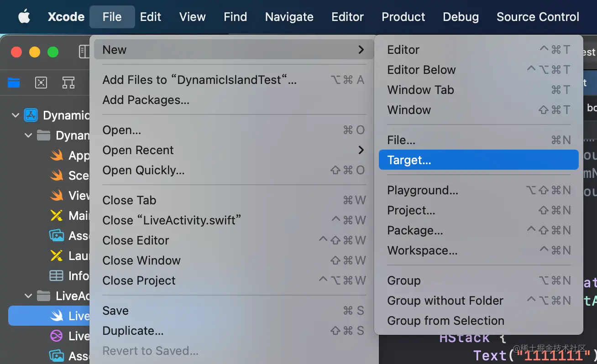
Task: Open the Editor menu bar item
Action: pos(348,17)
